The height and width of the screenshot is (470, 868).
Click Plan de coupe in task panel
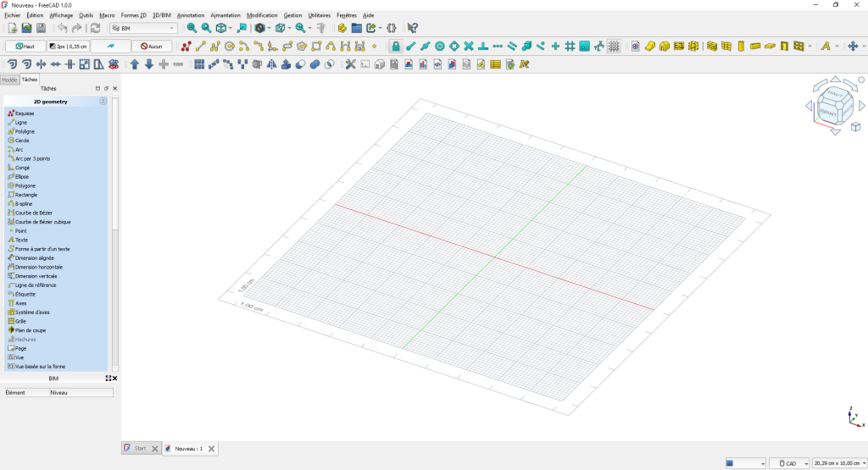(27, 330)
